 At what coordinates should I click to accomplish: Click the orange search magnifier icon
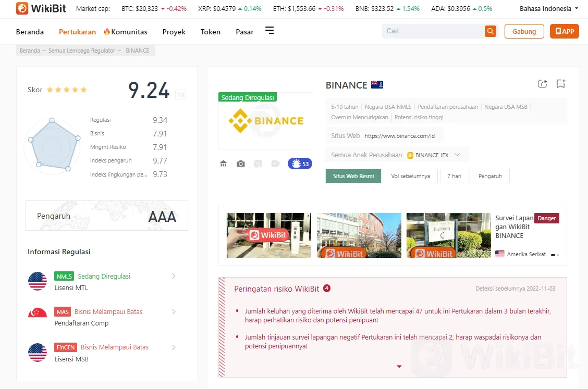(x=490, y=31)
